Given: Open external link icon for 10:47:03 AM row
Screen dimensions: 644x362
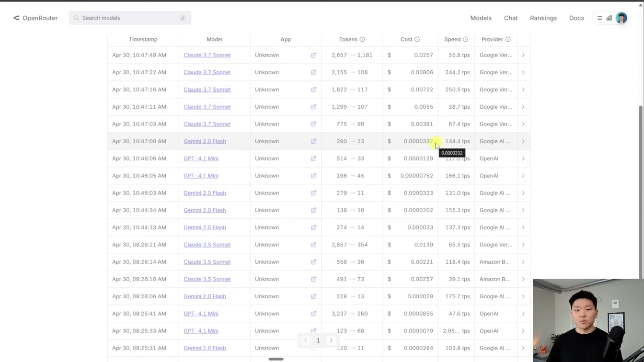Looking at the screenshot, I should 313,124.
